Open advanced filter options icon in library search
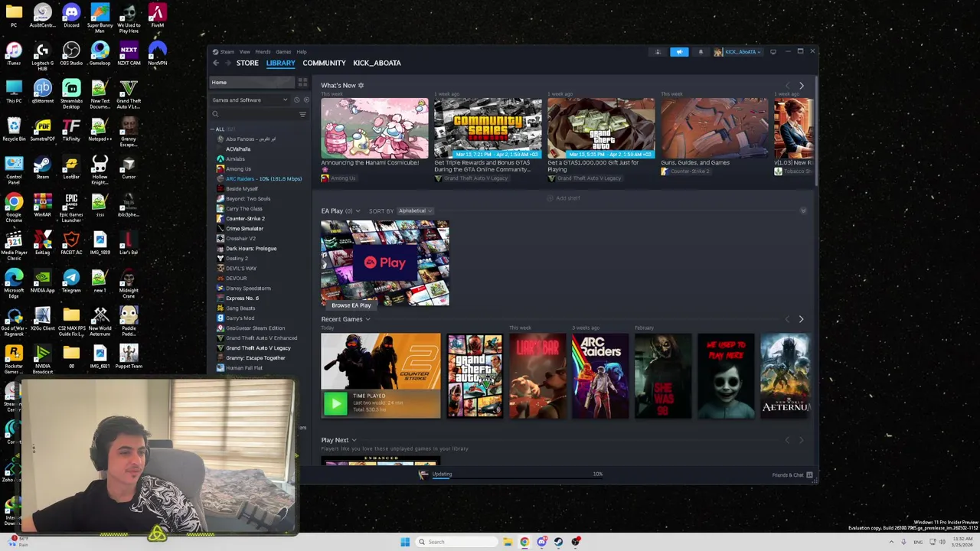The width and height of the screenshot is (980, 551). (302, 114)
